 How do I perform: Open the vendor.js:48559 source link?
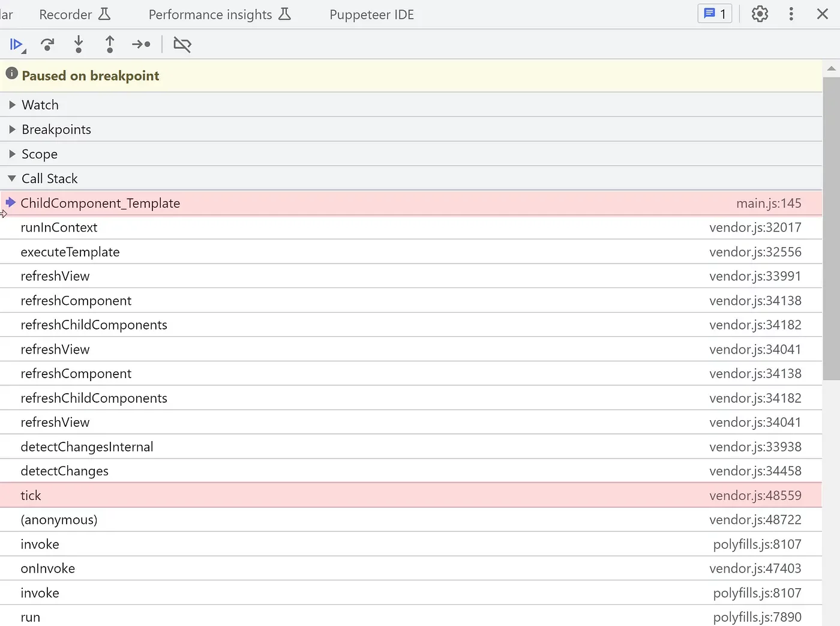point(755,496)
